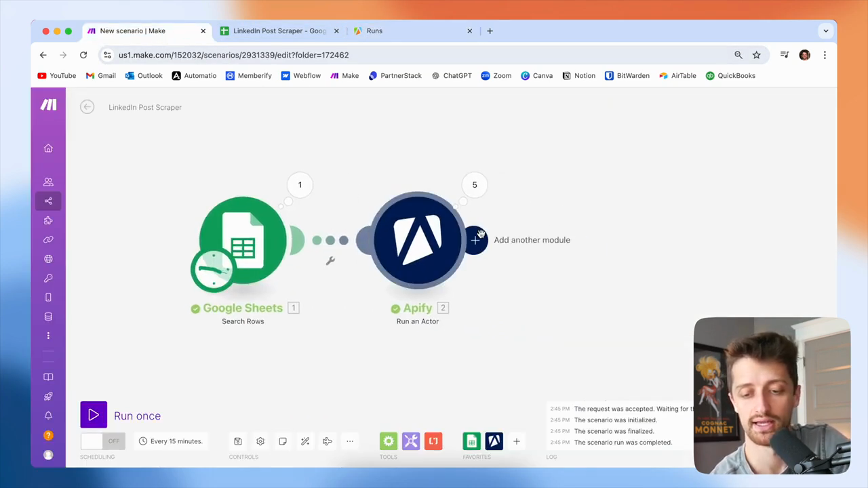Select the Scenarios share icon in the sidebar

[48, 201]
